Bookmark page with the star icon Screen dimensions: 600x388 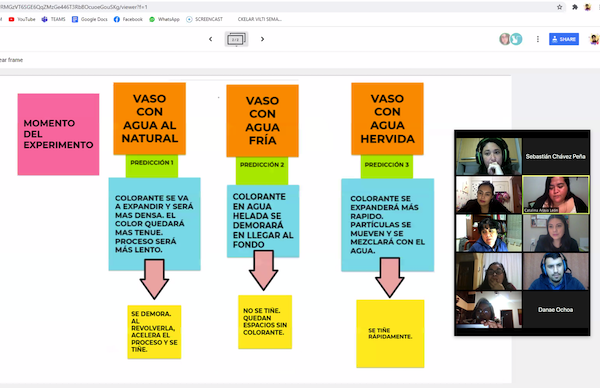559,7
